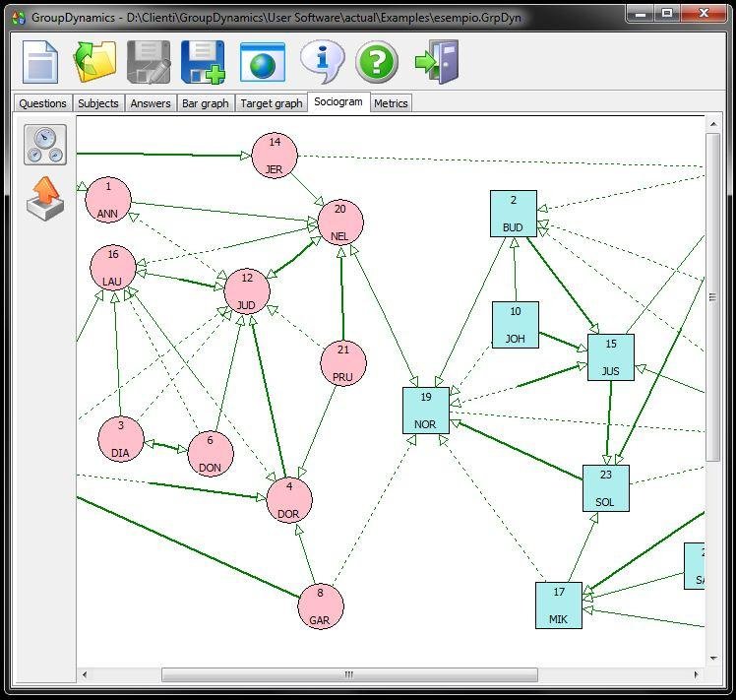Select node 1 ANN
This screenshot has height=700, width=736.
click(108, 200)
